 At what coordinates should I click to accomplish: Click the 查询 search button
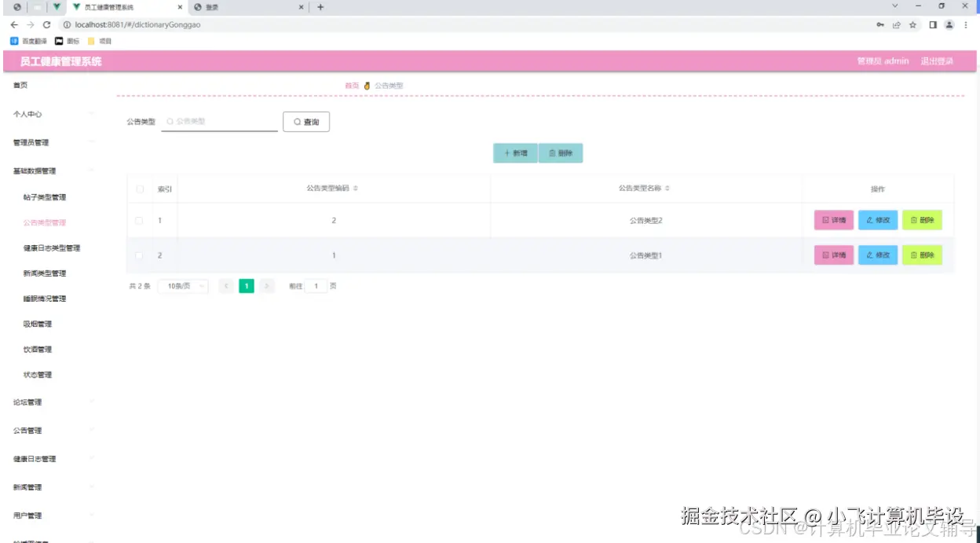coord(306,122)
